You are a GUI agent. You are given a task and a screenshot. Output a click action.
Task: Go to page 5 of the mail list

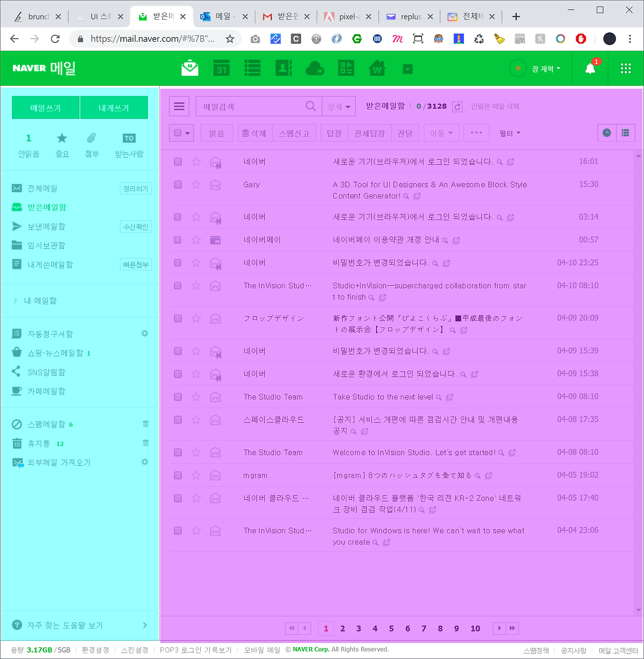click(391, 628)
